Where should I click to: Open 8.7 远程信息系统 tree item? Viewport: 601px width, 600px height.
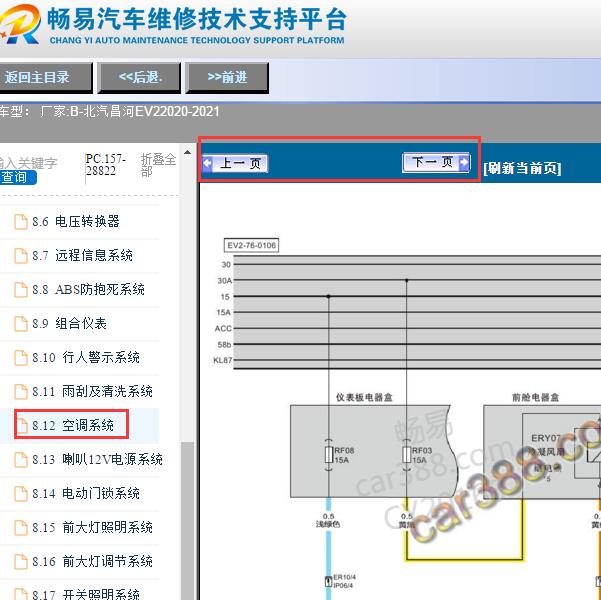(82, 255)
